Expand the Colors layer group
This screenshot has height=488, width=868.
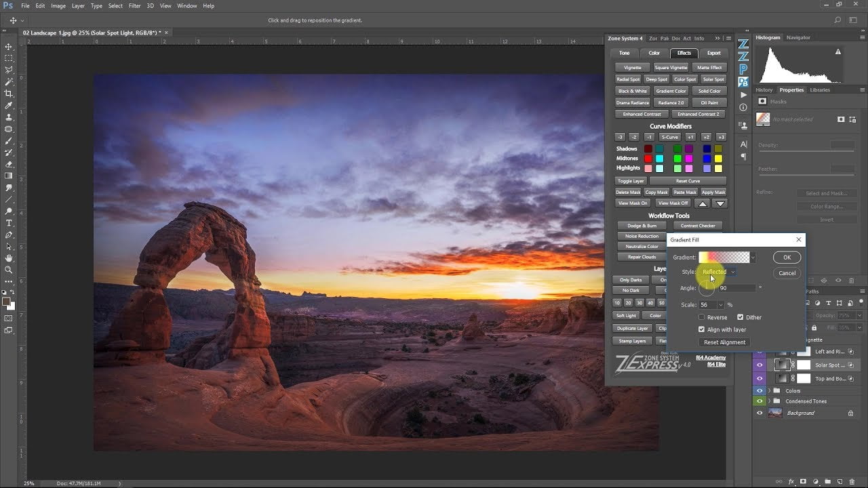(770, 390)
